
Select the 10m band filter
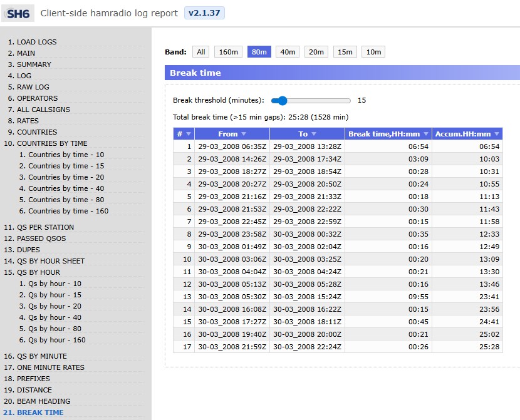pyautogui.click(x=373, y=52)
